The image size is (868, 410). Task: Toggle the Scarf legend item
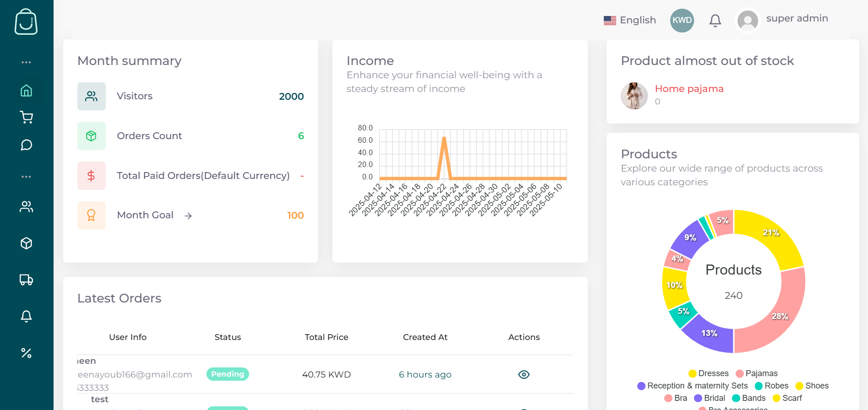pos(787,398)
